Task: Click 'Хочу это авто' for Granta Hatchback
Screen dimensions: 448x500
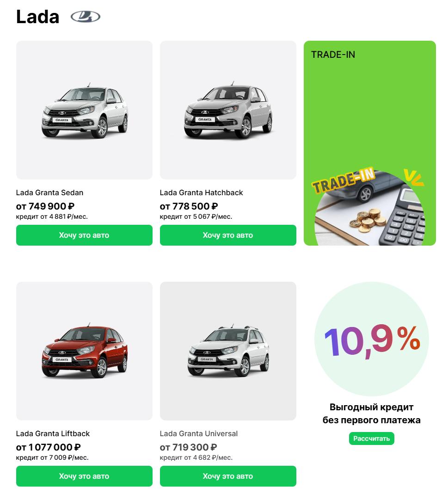Action: tap(228, 235)
